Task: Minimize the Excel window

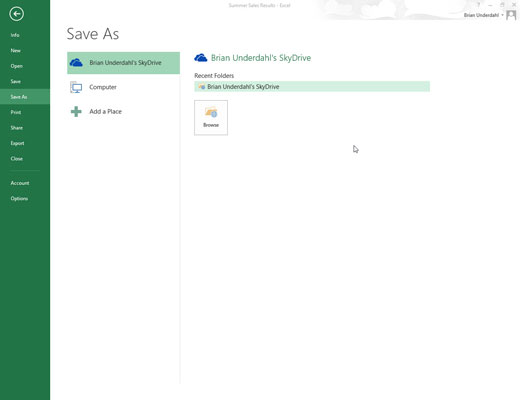Action: tap(490, 5)
